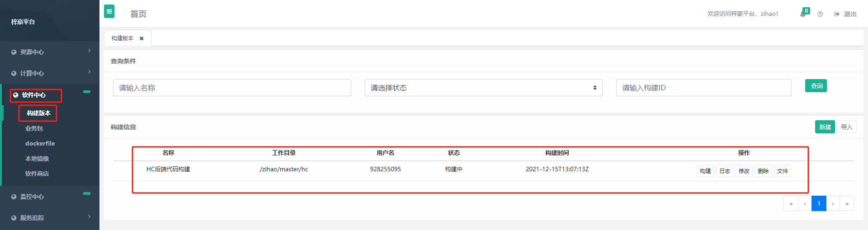Expand the 资源中心 sidebar menu
The image size is (868, 230).
[x=50, y=52]
